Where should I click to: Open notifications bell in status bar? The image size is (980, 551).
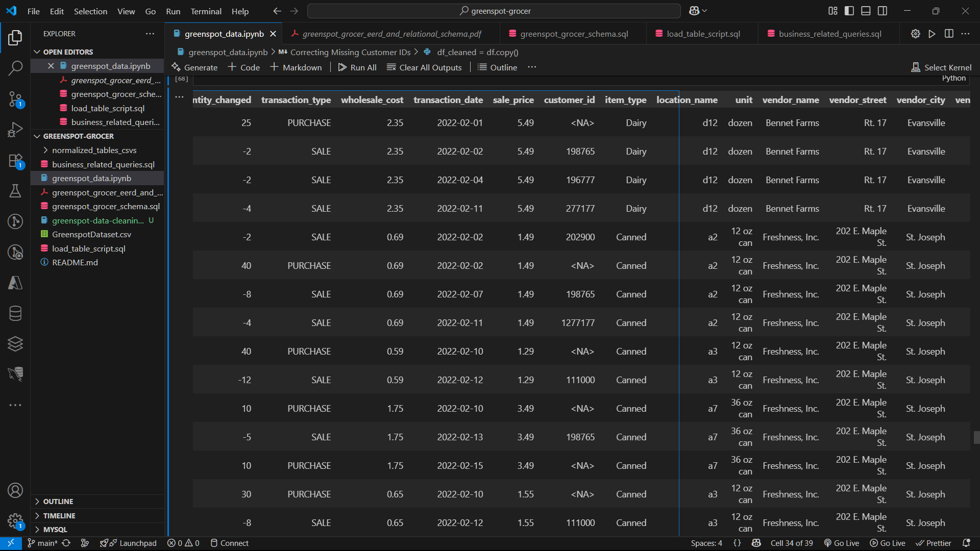[x=966, y=543]
